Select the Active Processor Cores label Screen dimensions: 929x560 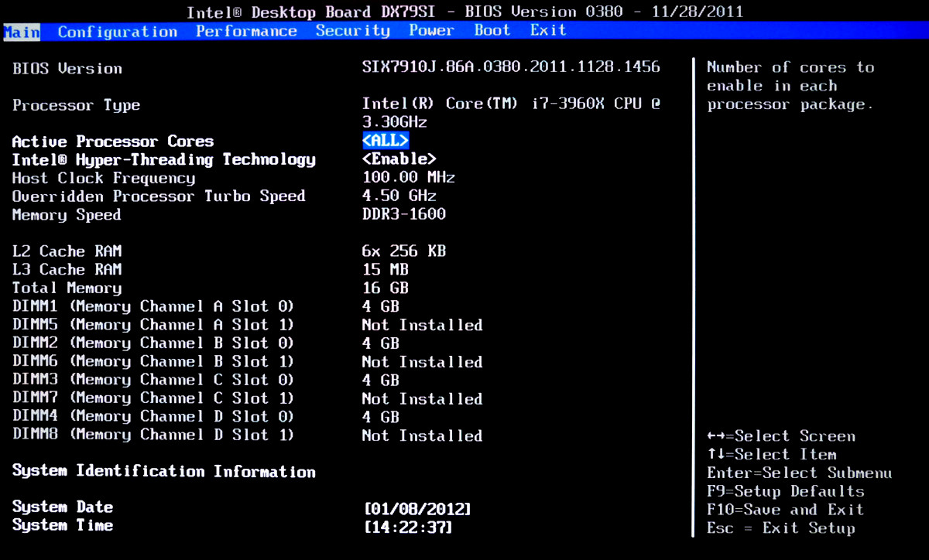coord(113,142)
